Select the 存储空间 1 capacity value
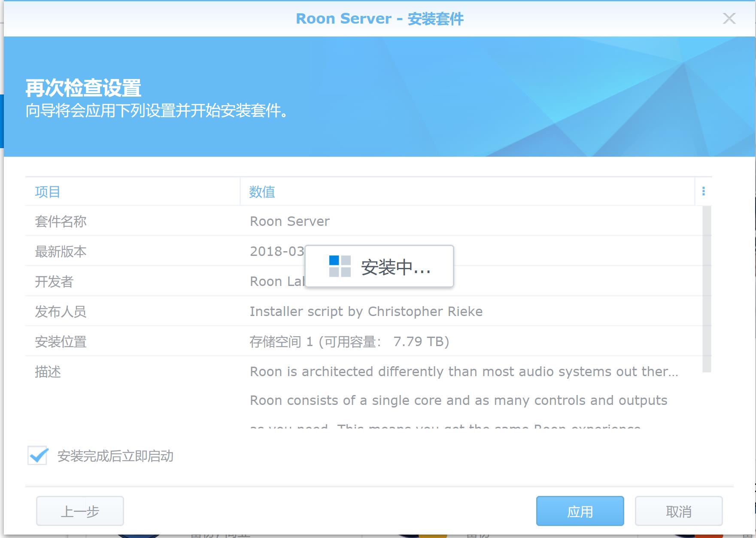The image size is (756, 538). pyautogui.click(x=349, y=341)
